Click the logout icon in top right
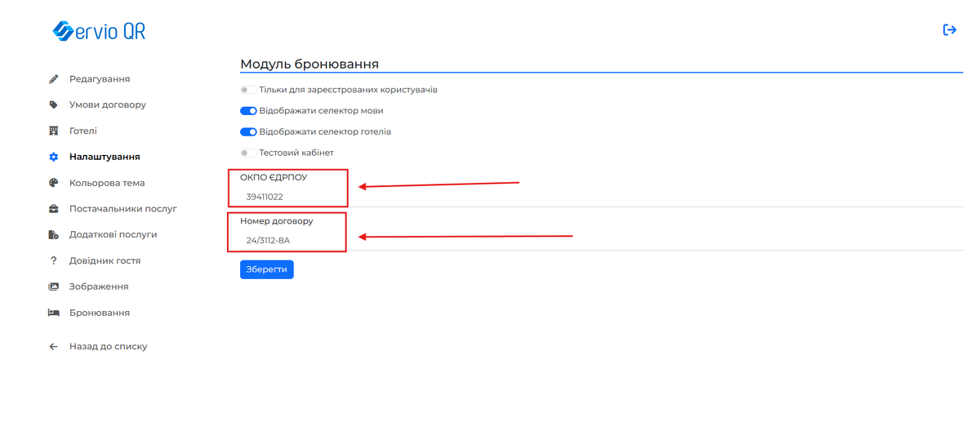Viewport: 980px width, 444px height. (949, 30)
